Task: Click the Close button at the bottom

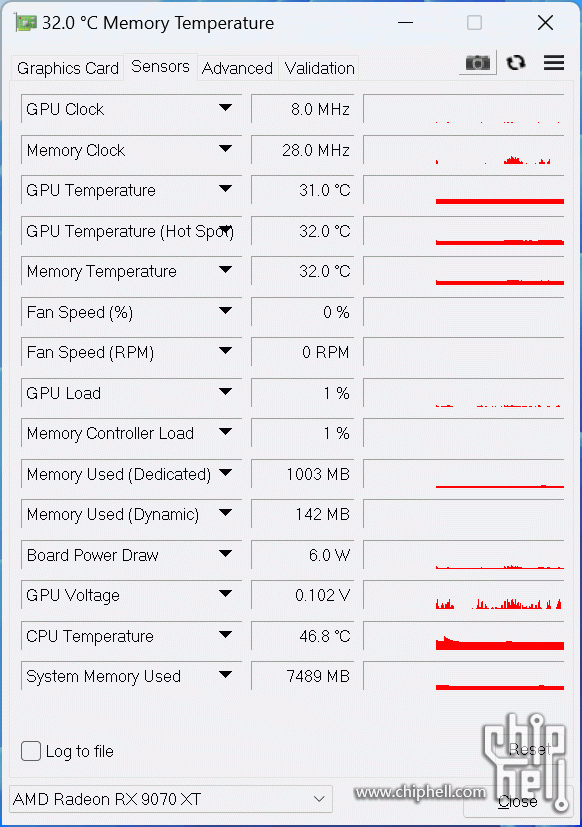Action: pyautogui.click(x=517, y=801)
